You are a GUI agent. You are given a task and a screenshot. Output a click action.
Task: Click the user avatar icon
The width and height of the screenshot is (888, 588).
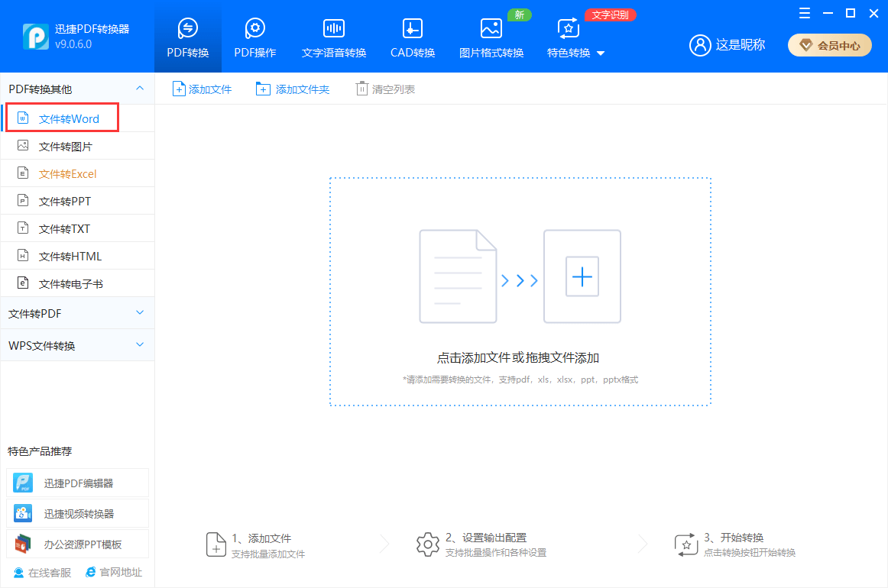pos(700,45)
